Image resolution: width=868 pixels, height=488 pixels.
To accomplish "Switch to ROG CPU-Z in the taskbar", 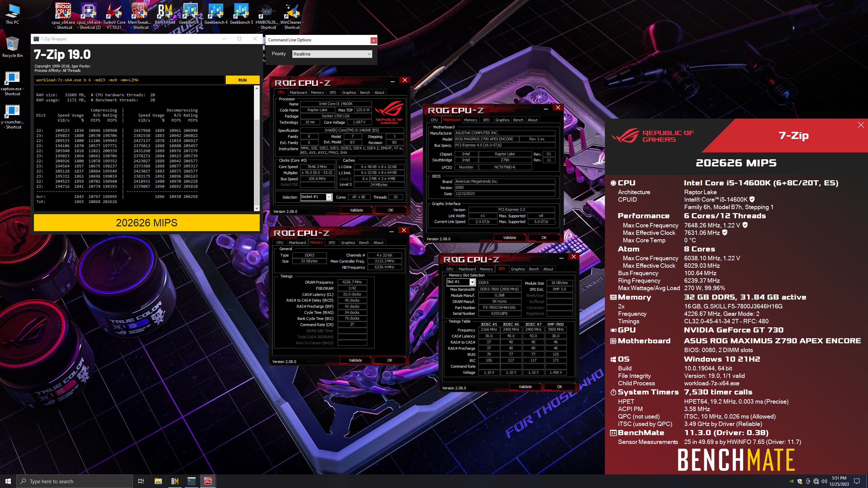I will click(x=208, y=481).
